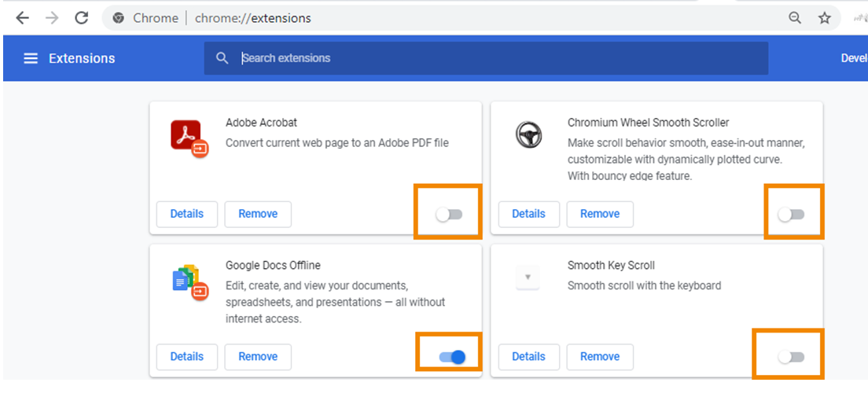Open the hamburger menu beside Extensions
This screenshot has width=868, height=397.
tap(31, 58)
